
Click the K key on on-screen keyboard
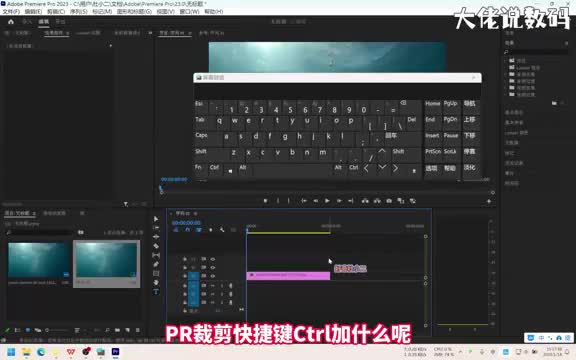(328, 136)
